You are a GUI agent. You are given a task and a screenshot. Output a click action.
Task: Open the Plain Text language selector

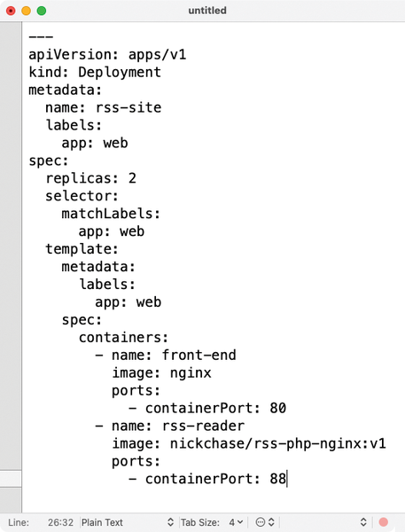point(128,522)
